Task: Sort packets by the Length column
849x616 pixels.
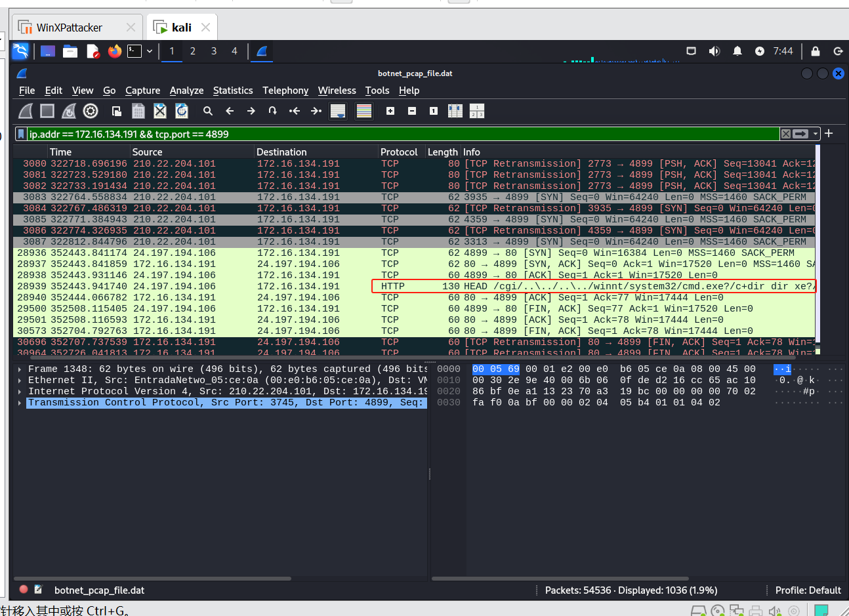Action: (x=444, y=152)
